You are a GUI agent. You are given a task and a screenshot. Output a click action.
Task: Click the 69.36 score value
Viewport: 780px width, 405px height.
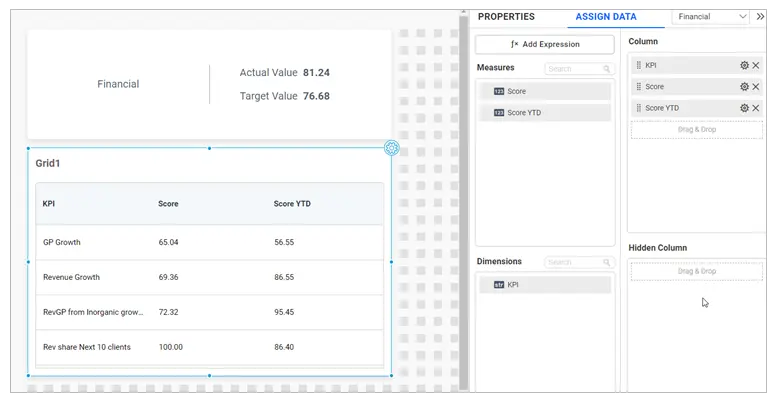tap(168, 277)
